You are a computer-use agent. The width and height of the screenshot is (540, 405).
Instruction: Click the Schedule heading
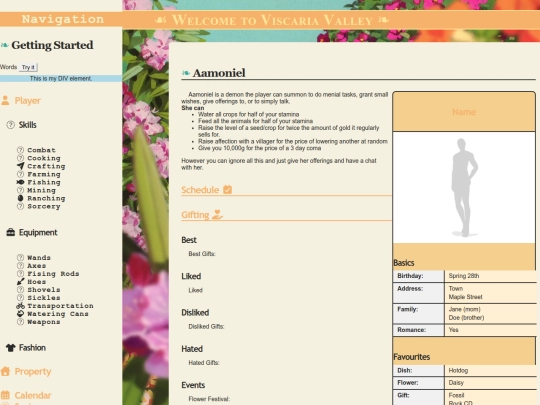point(200,190)
